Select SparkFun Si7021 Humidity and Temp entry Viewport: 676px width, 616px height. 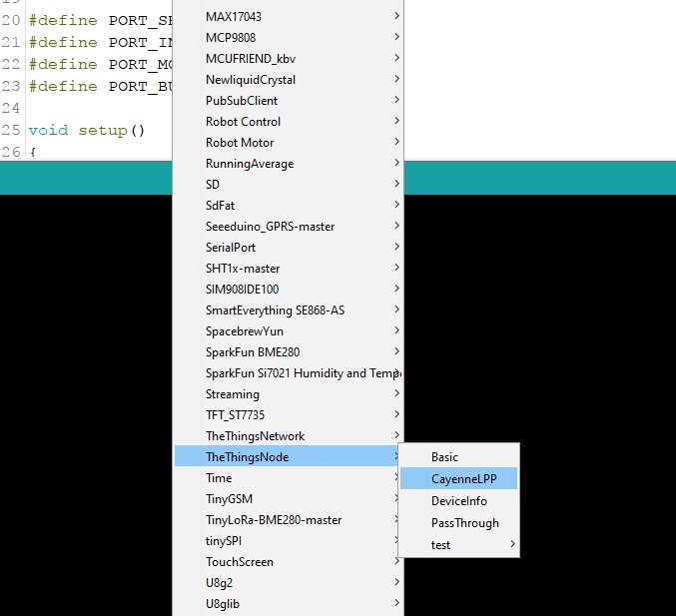pyautogui.click(x=288, y=372)
